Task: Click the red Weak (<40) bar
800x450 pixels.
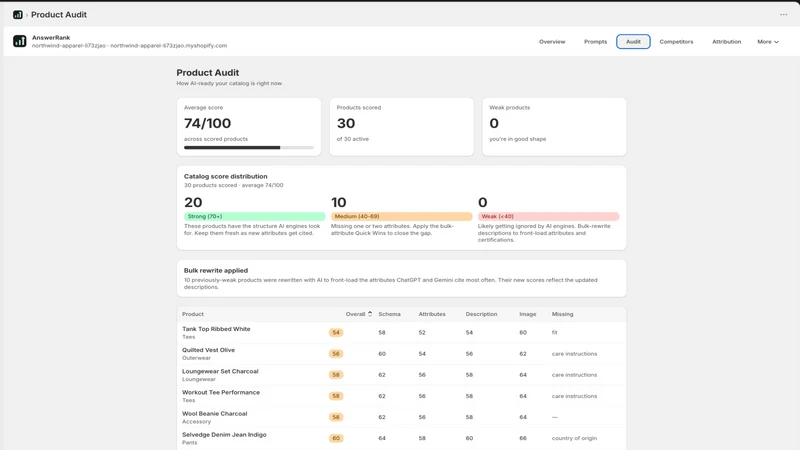Action: (x=548, y=216)
